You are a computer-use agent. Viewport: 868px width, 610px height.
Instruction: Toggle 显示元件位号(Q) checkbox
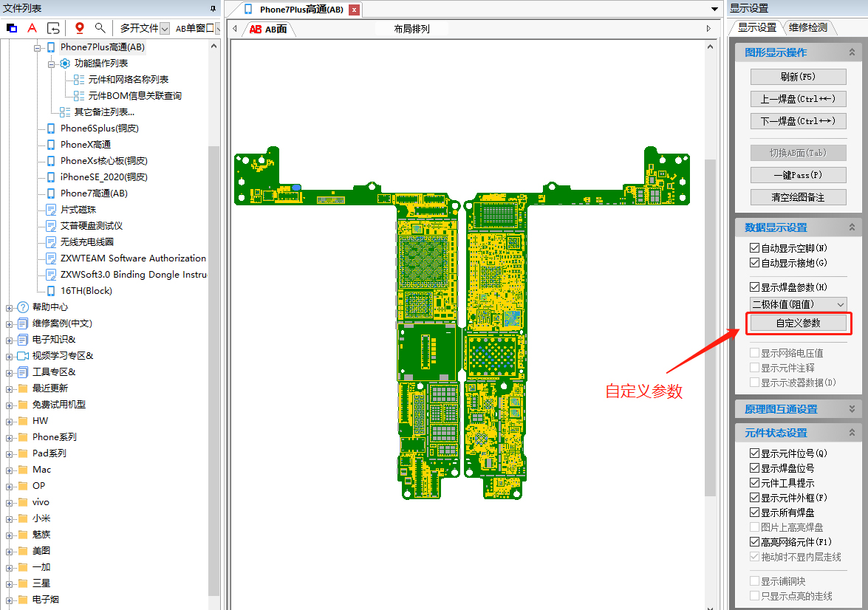[754, 453]
